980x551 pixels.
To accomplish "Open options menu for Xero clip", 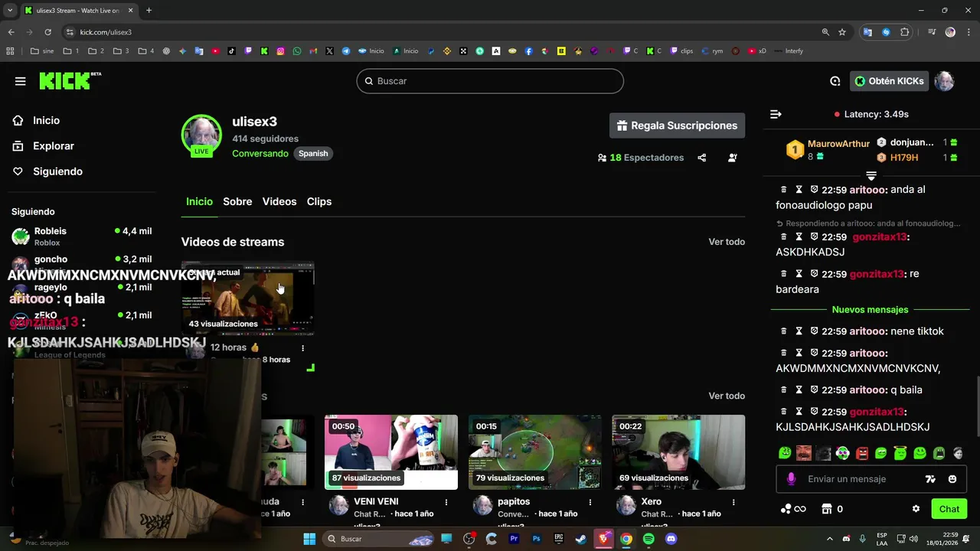I will click(733, 502).
